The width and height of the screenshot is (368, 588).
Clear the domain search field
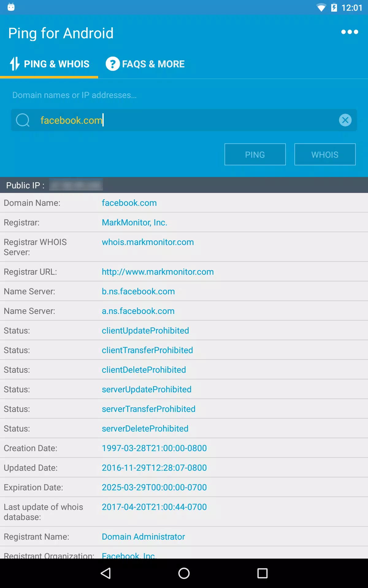[x=345, y=120]
